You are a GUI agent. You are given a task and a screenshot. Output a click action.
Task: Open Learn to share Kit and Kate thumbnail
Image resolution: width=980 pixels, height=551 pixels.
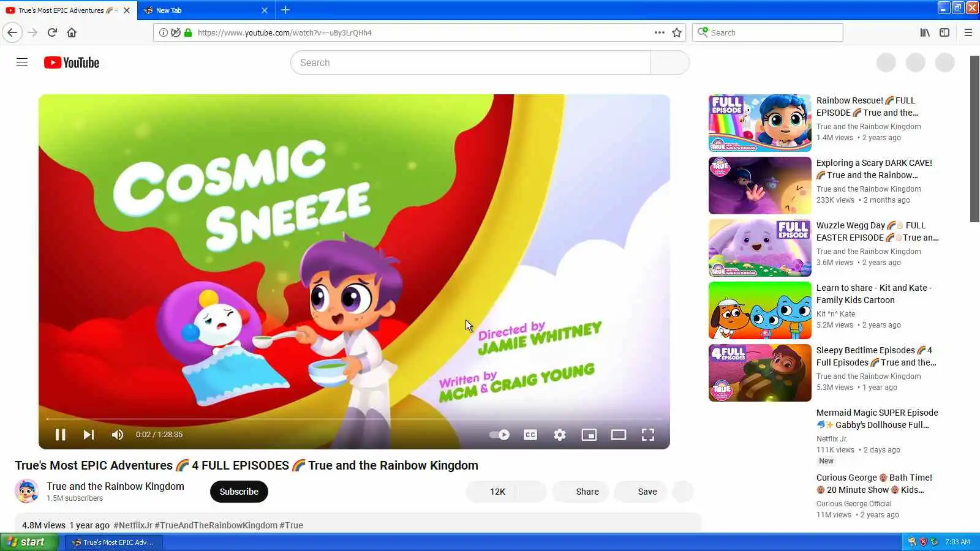coord(760,310)
